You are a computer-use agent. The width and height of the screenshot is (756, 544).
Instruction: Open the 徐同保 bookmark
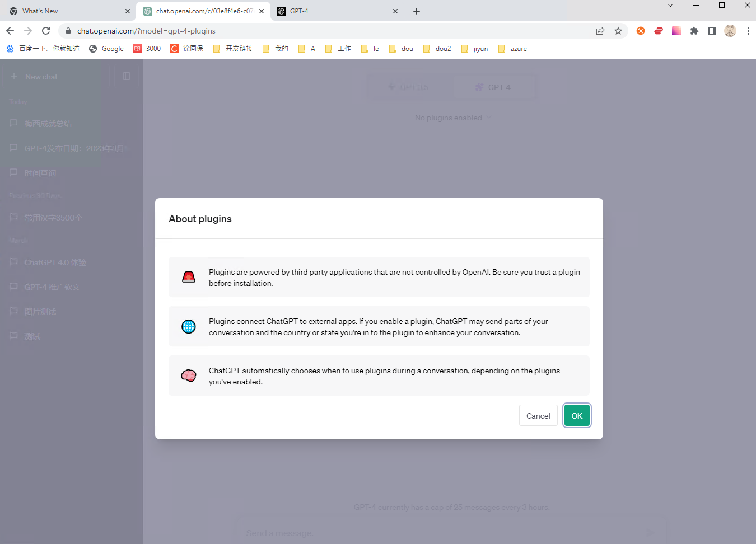pyautogui.click(x=187, y=49)
